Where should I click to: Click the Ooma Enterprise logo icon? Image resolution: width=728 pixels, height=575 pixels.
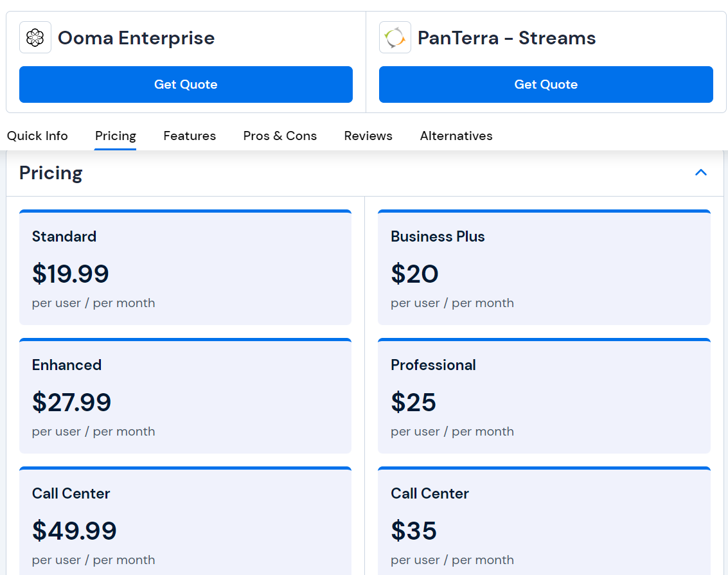click(x=35, y=37)
